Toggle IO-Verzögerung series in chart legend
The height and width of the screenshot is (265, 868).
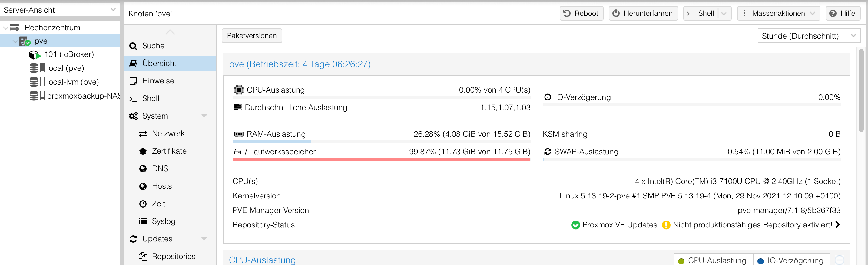point(791,260)
